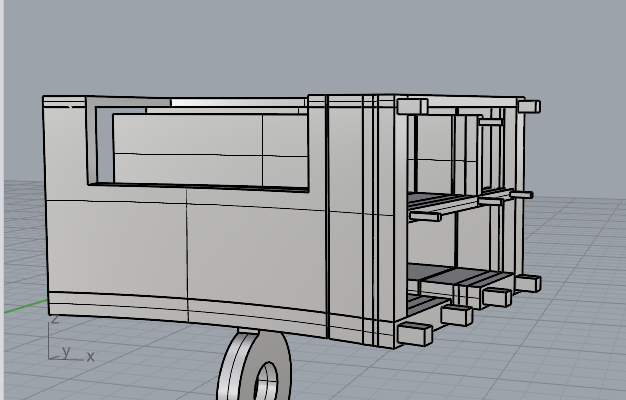Screen dimensions: 626x400
Task: Click the top-left protruding peg
Action: click(412, 106)
